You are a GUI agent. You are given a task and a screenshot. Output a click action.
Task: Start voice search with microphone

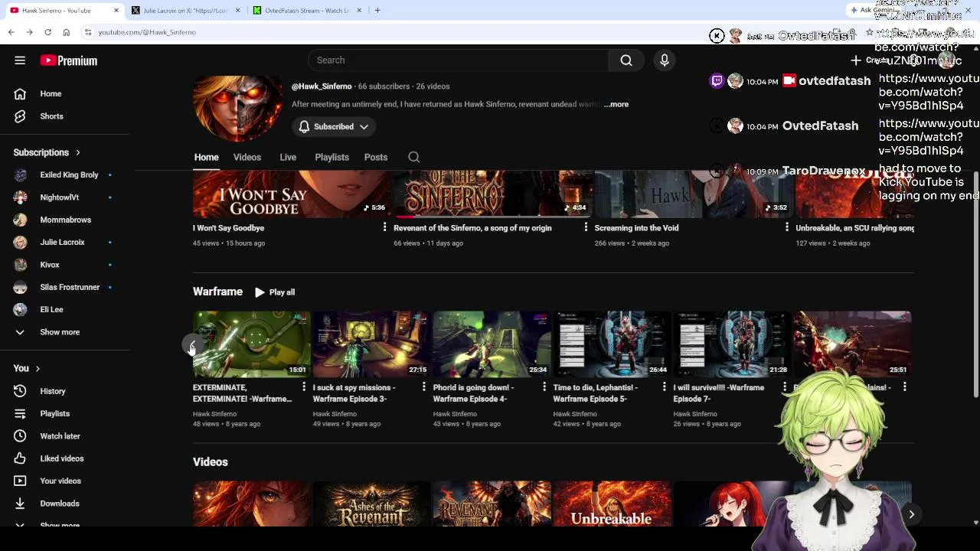(665, 60)
